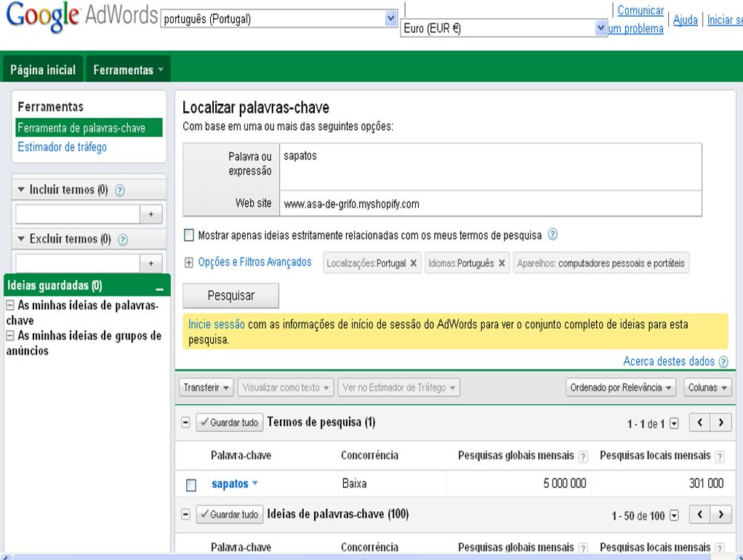Open Acerca destes dados link
743x560 pixels.
(669, 361)
